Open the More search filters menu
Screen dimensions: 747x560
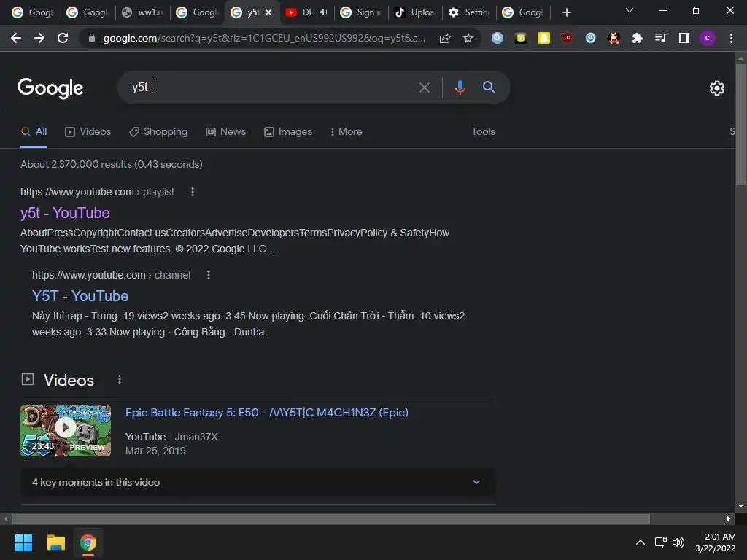point(347,132)
